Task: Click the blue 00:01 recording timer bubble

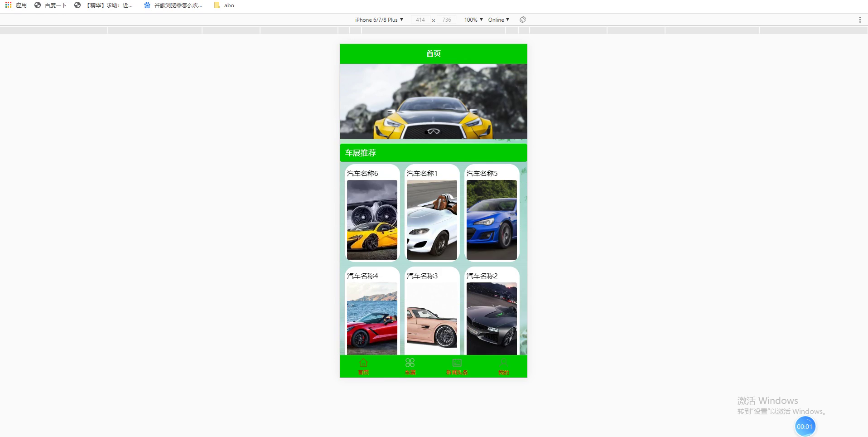Action: [805, 427]
